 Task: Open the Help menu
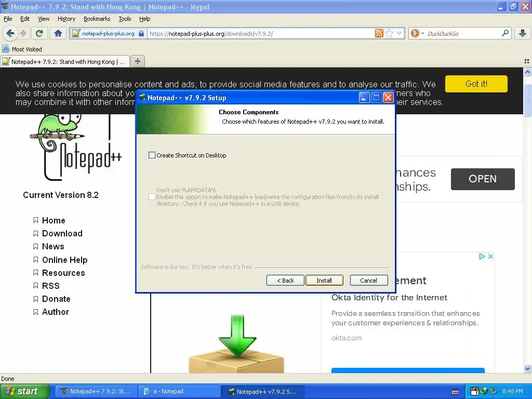click(x=144, y=19)
